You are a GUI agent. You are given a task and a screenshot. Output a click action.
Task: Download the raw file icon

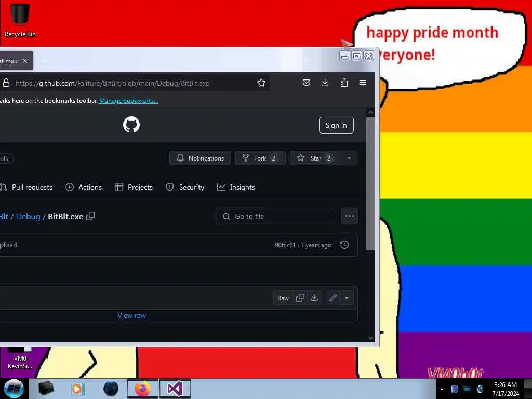(x=314, y=298)
